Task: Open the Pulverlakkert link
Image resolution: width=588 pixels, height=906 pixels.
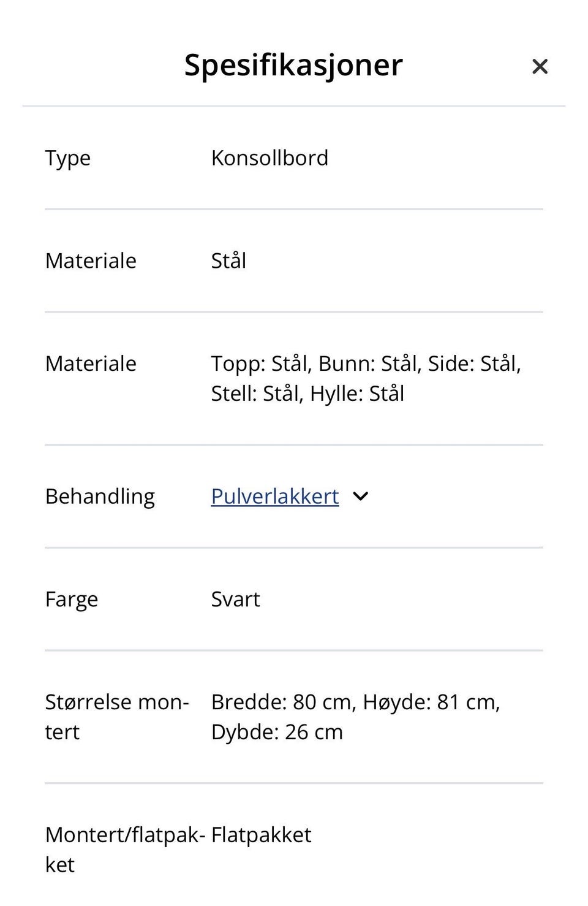Action: coord(274,496)
